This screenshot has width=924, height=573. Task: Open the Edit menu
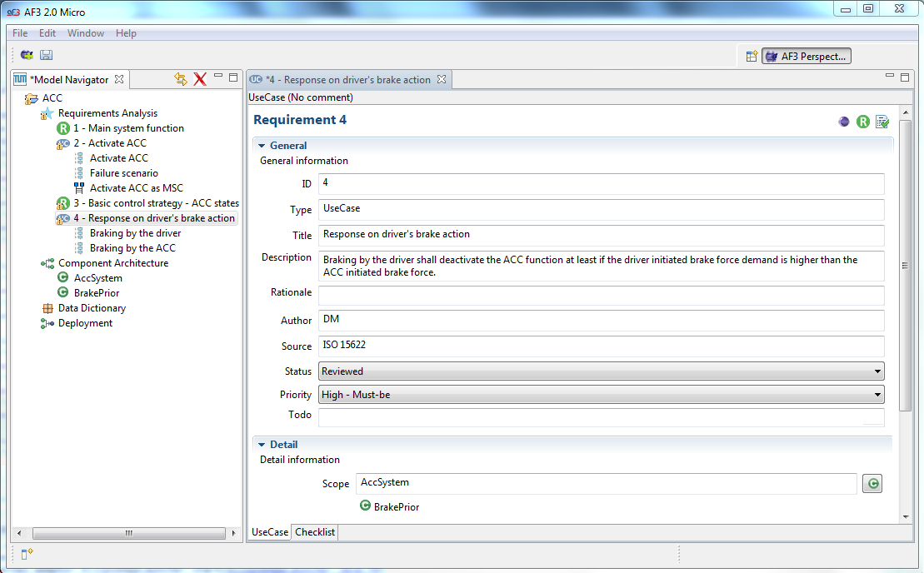47,33
